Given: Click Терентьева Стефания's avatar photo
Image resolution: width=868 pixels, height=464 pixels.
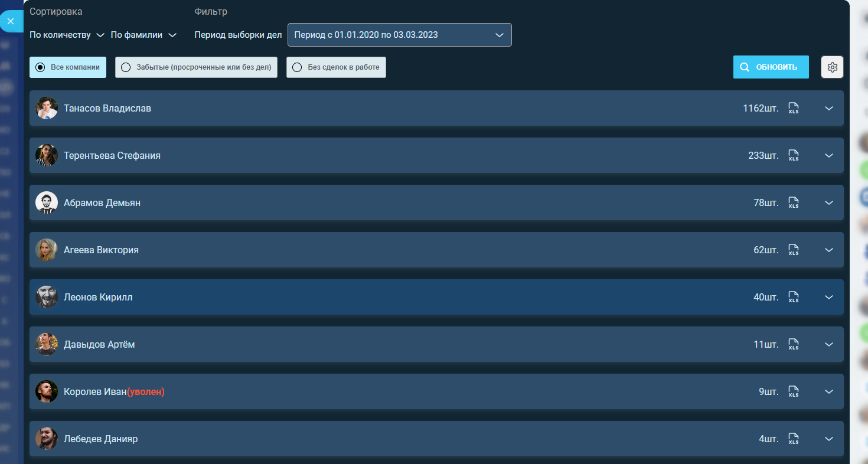Looking at the screenshot, I should click(x=47, y=155).
